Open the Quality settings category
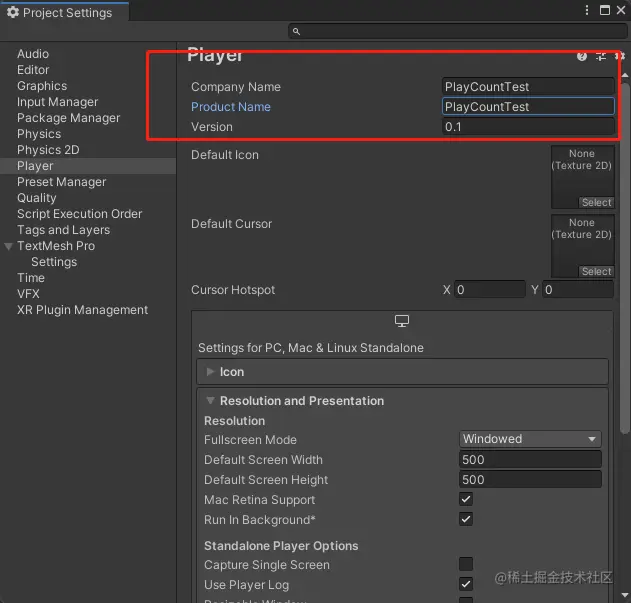The width and height of the screenshot is (631, 603). (x=37, y=198)
